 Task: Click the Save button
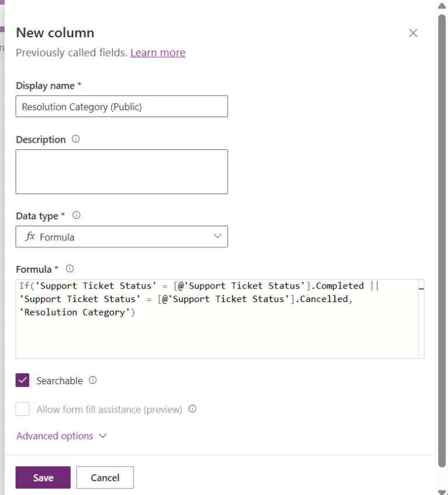coord(43,477)
